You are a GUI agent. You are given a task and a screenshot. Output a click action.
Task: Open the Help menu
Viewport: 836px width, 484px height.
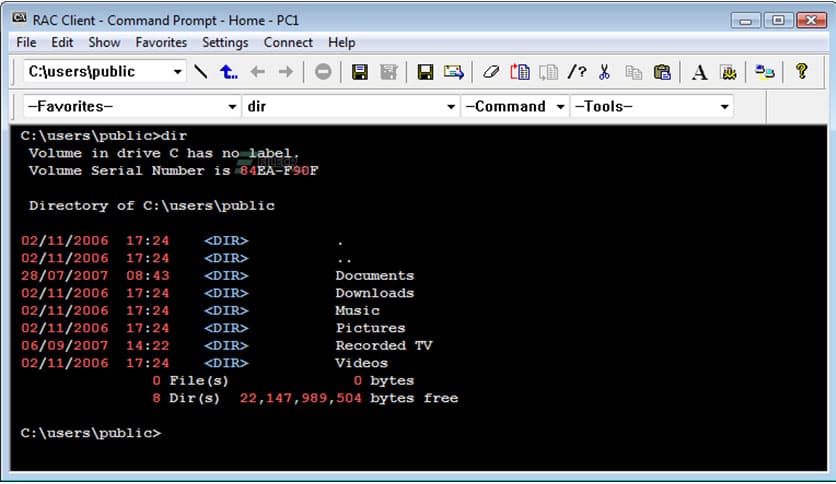[x=341, y=42]
